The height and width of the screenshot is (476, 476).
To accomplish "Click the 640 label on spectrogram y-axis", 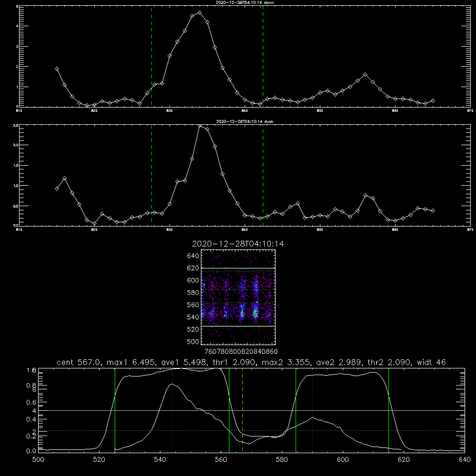I will pyautogui.click(x=193, y=256).
